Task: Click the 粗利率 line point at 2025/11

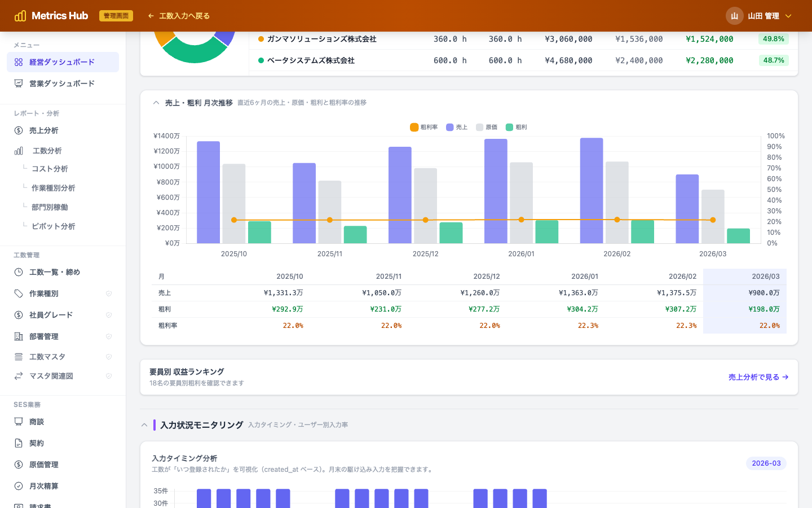Action: (x=330, y=220)
